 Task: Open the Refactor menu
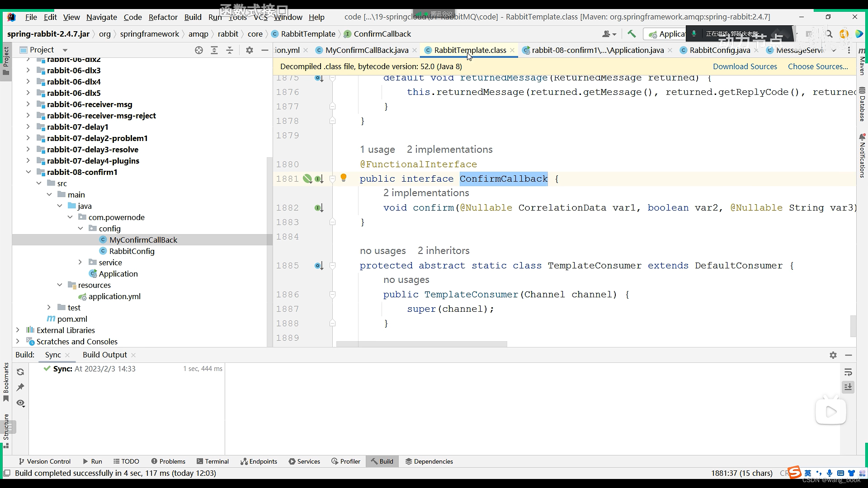coord(163,17)
